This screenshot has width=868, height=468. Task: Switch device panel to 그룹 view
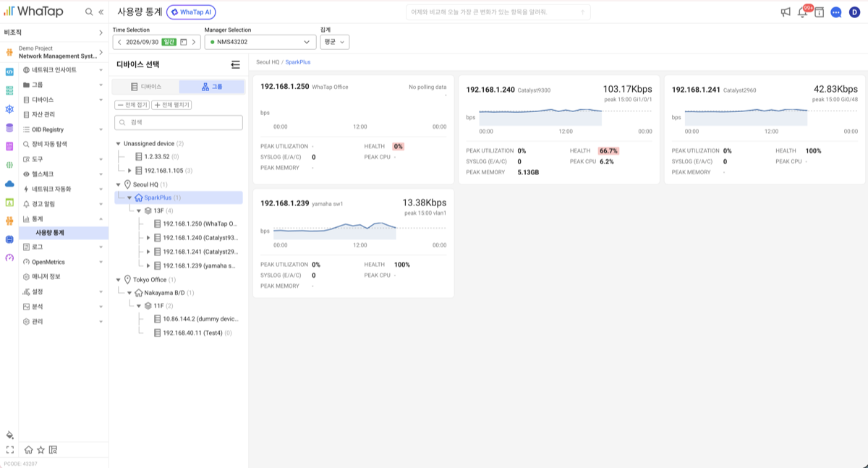click(212, 87)
